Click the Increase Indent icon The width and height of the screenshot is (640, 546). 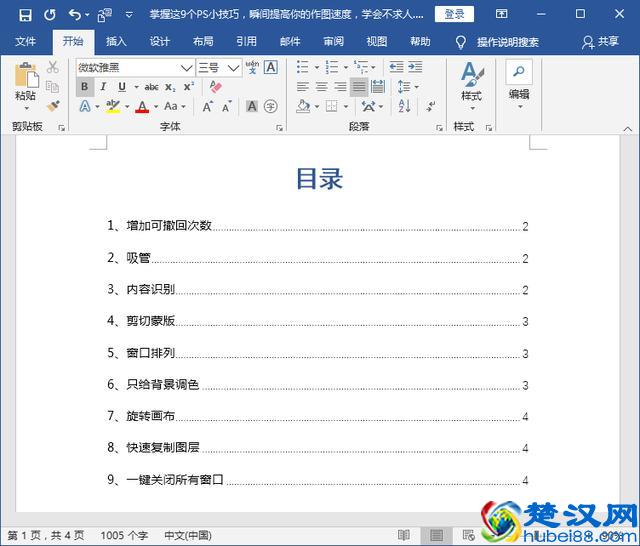415,67
